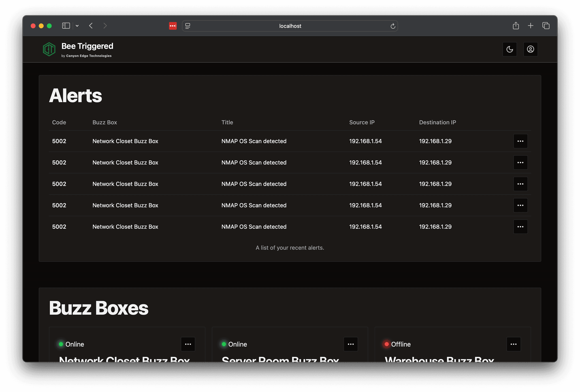This screenshot has height=392, width=580.
Task: Open a new browser tab
Action: pyautogui.click(x=530, y=26)
